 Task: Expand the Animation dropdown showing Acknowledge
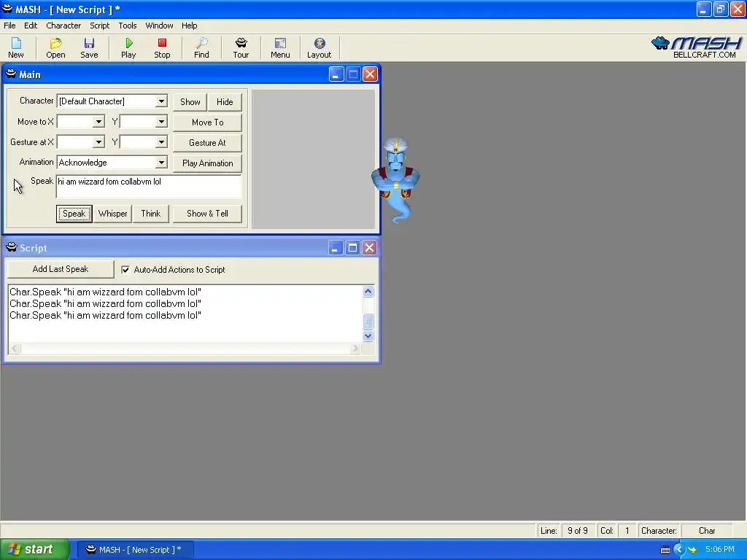161,163
